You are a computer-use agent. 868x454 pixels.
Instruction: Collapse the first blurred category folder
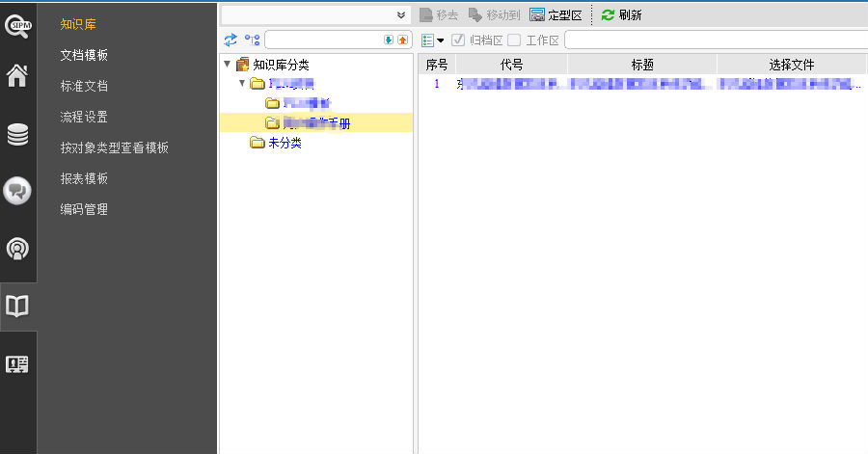242,83
